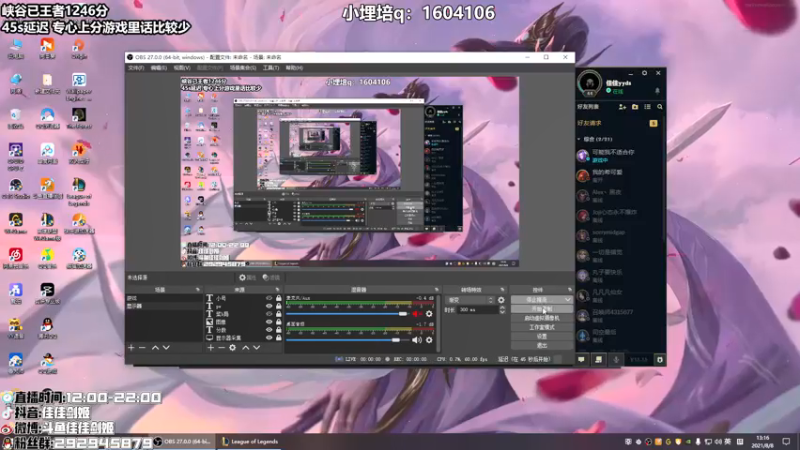Screen dimensions: 800x450
Task: Open the 文件(F) menu in OBS
Action: pos(136,68)
